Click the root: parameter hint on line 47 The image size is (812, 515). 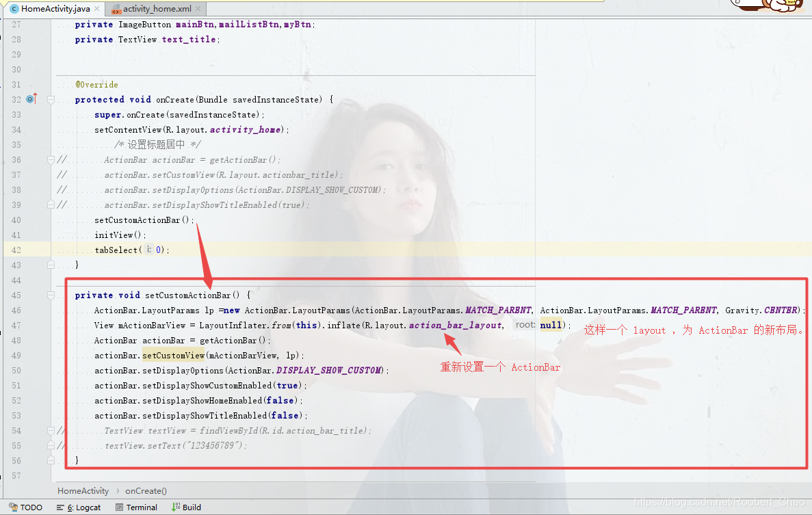coord(525,325)
